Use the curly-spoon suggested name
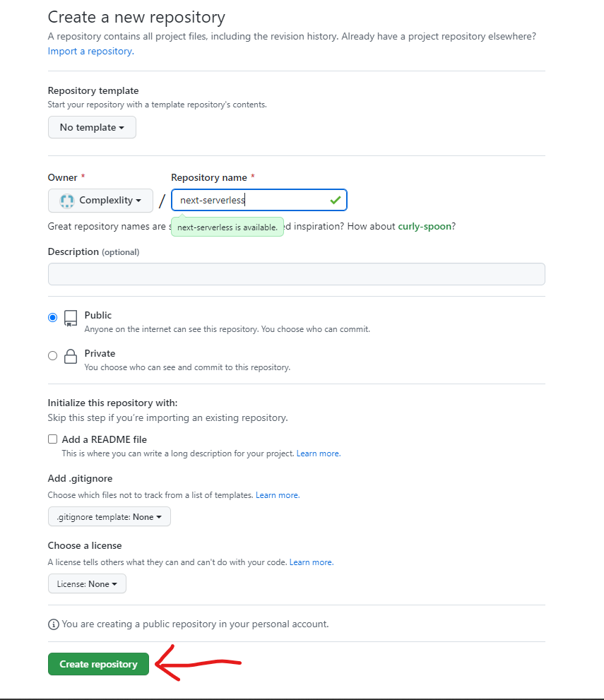 (x=425, y=226)
